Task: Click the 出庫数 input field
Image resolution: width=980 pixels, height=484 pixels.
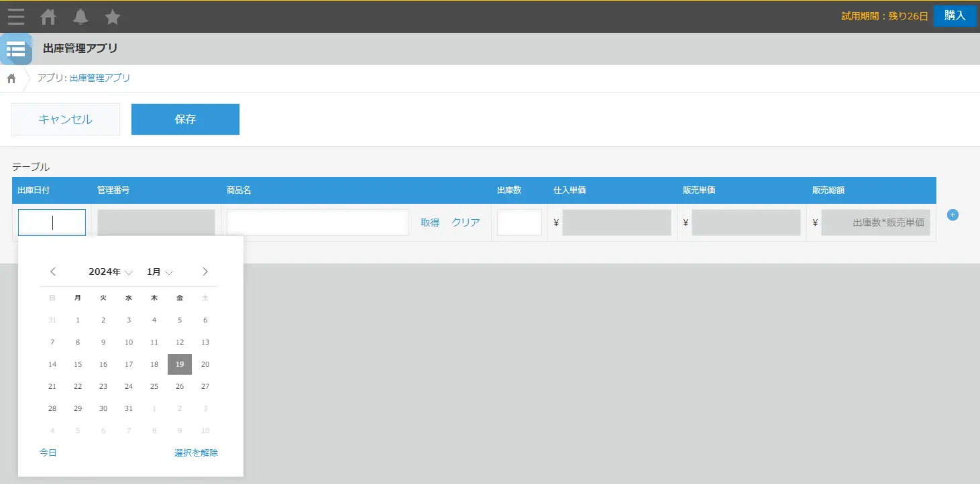Action: coord(519,223)
